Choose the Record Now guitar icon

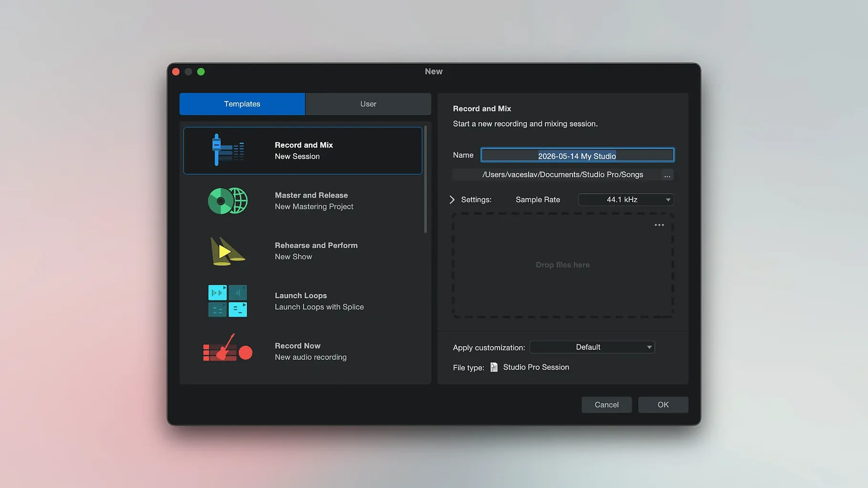click(x=228, y=348)
